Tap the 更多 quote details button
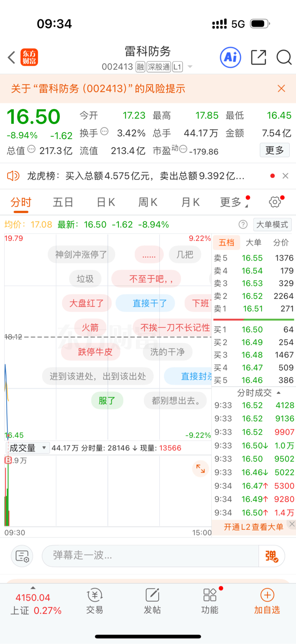 point(275,150)
